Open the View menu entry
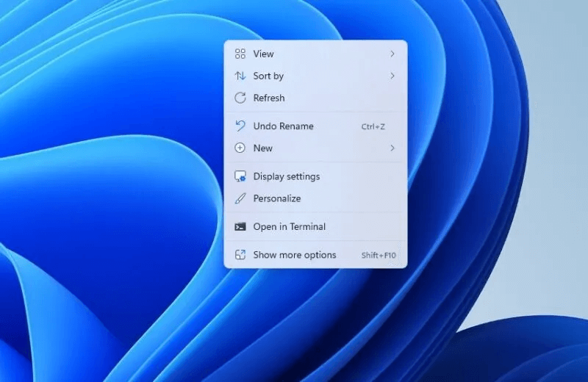Screen dimensions: 588x382 [x=315, y=54]
